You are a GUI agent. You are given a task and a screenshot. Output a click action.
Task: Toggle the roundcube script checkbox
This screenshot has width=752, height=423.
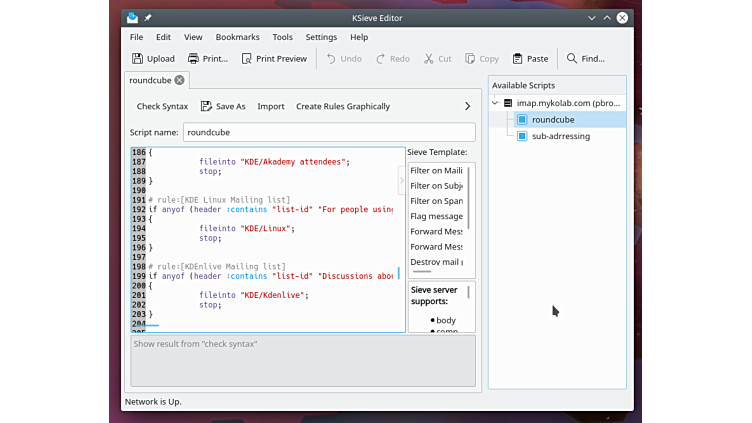tap(522, 120)
